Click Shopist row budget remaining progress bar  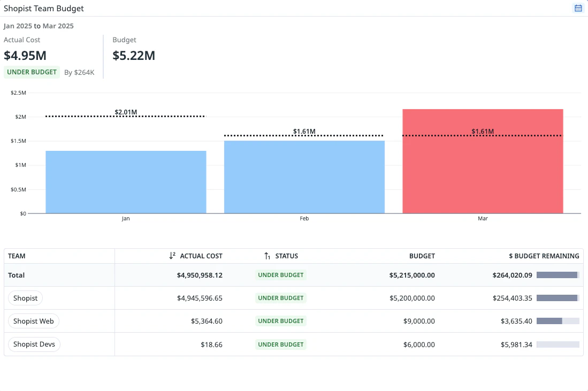[558, 298]
